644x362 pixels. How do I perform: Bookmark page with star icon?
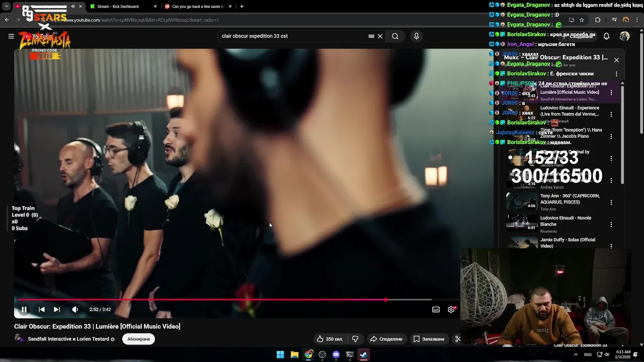click(582, 20)
